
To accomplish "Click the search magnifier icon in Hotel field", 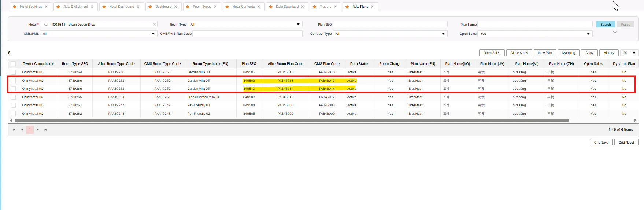I will coord(46,25).
